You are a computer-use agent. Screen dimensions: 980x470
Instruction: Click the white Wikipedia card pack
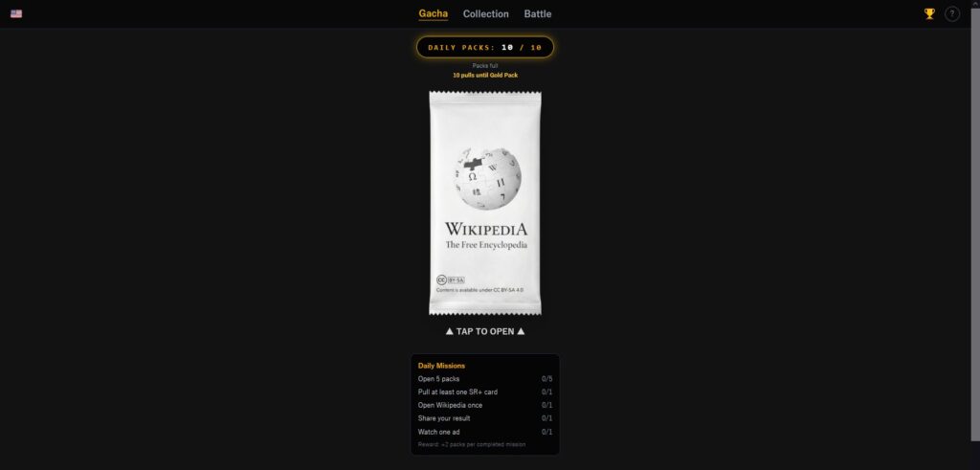tap(485, 203)
